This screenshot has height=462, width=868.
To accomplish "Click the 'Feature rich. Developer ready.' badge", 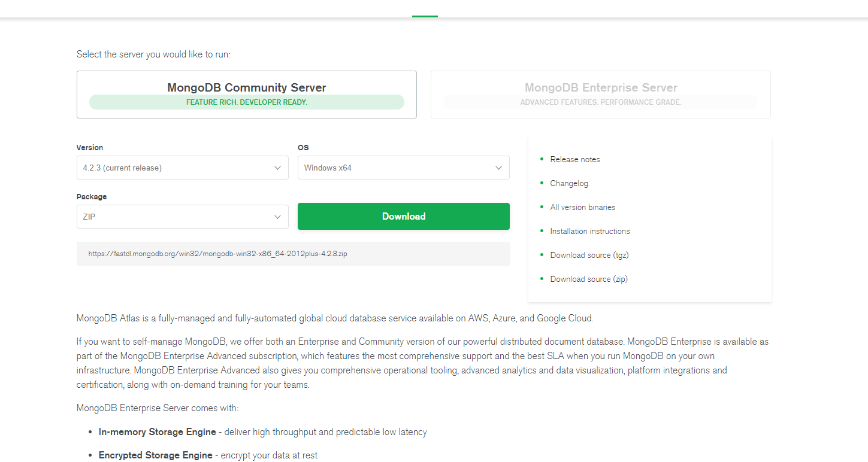I will pyautogui.click(x=247, y=102).
